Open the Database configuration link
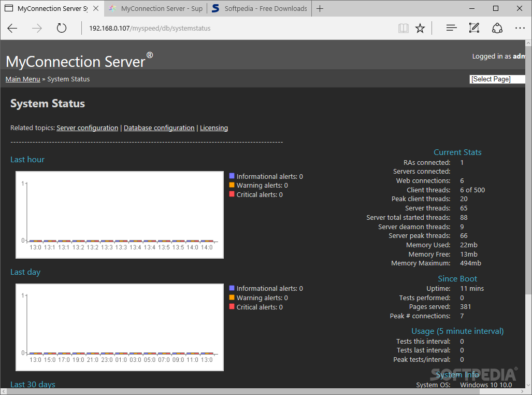Image resolution: width=532 pixels, height=395 pixels. (159, 128)
